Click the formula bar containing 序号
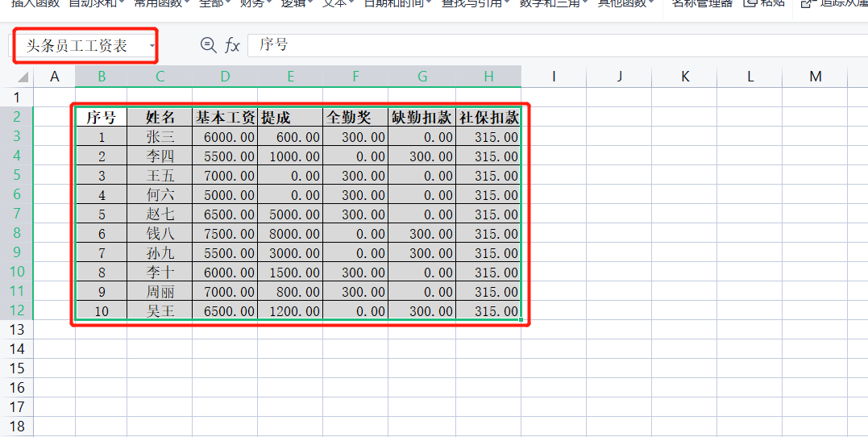The image size is (868, 437). (558, 45)
